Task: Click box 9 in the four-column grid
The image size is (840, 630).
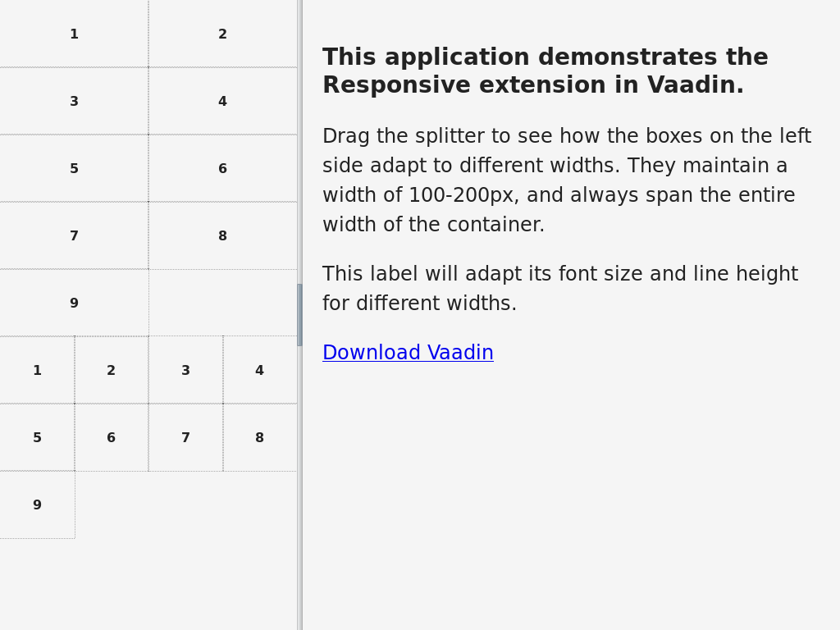Action: (x=37, y=504)
